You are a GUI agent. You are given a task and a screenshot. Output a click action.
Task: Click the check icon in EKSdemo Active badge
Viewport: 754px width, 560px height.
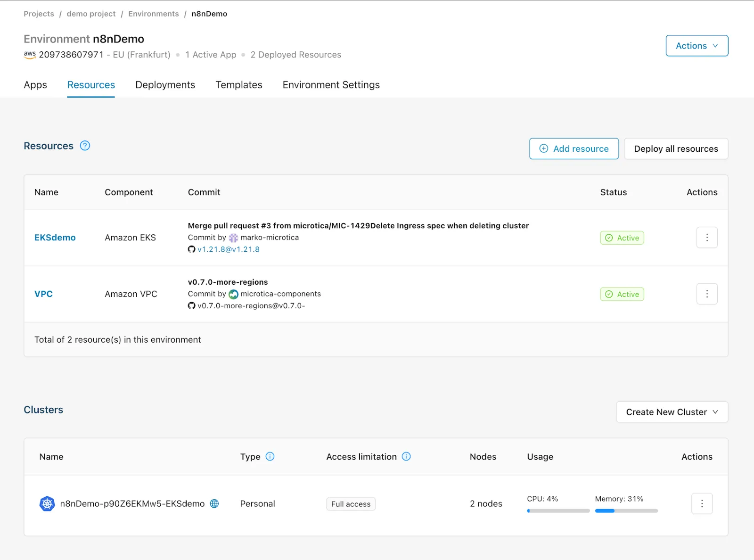pyautogui.click(x=609, y=238)
